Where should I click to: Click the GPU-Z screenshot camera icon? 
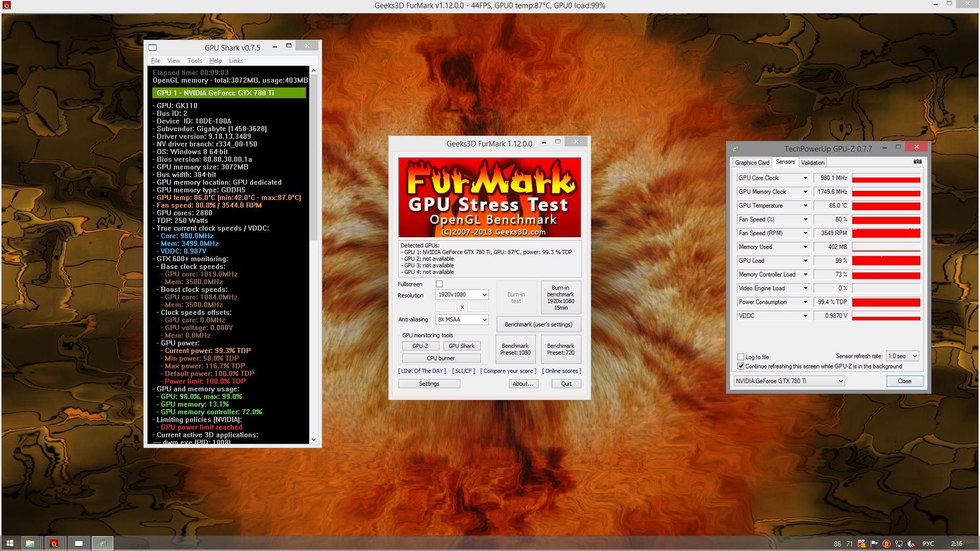917,162
